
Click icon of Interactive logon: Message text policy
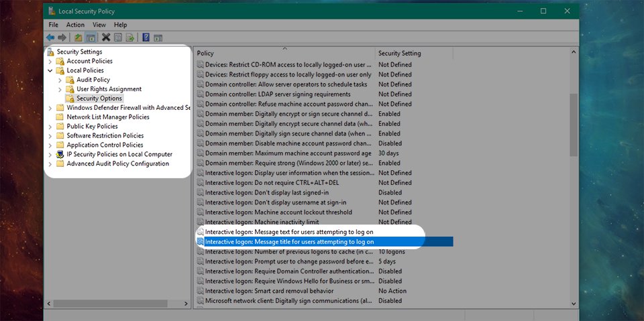pyautogui.click(x=201, y=232)
